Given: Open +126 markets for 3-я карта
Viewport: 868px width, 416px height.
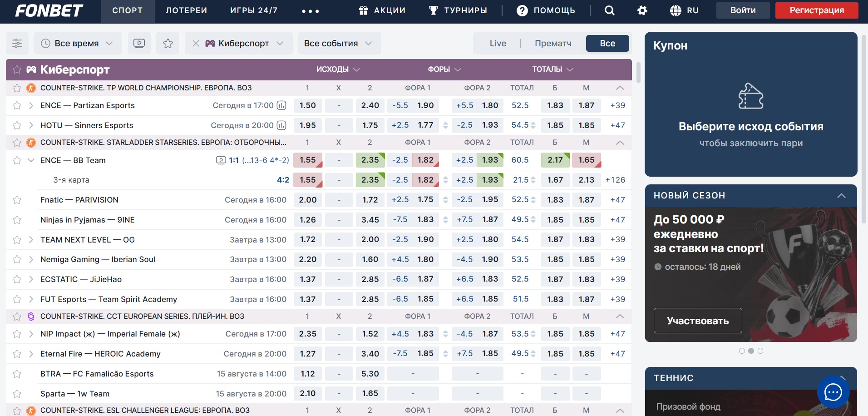Looking at the screenshot, I should click(615, 180).
